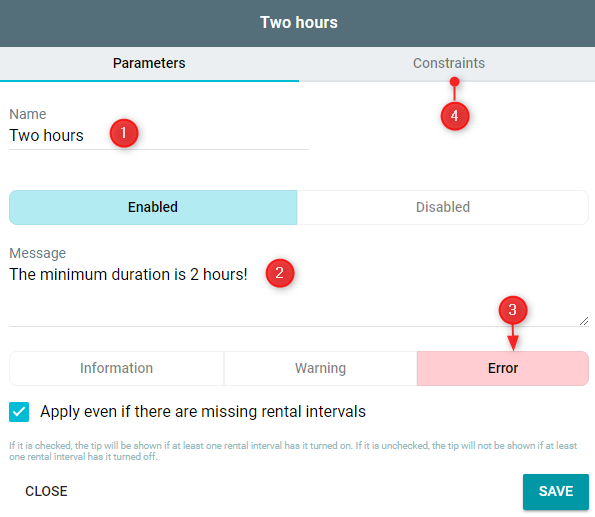Click into the Message text area
This screenshot has height=517, width=595.
(299, 294)
